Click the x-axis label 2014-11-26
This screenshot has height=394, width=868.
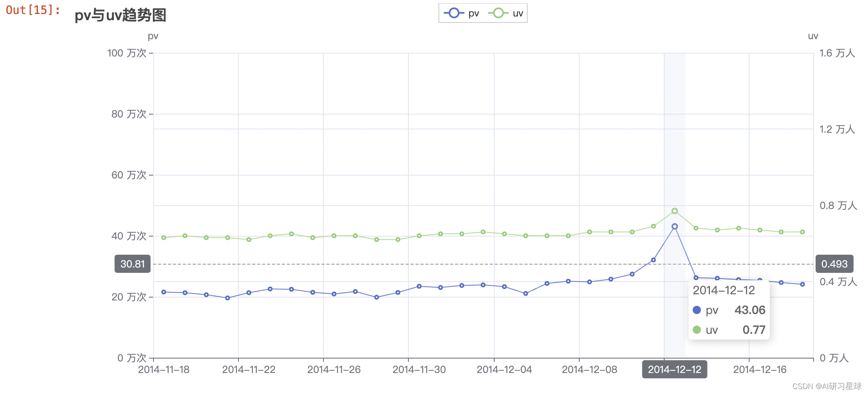coord(334,370)
